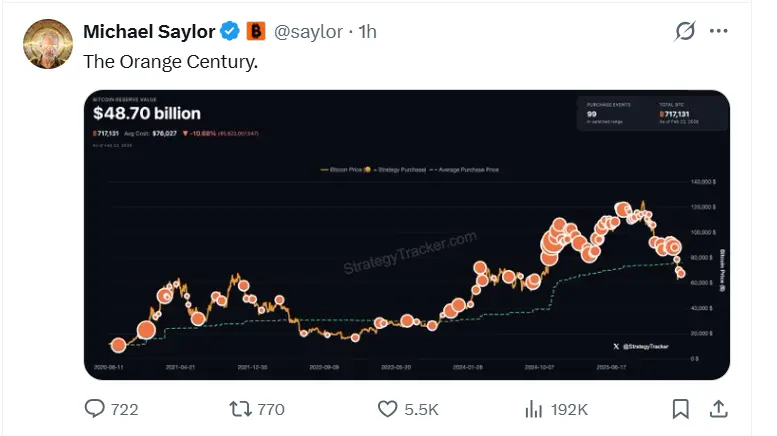Click the blue verified checkmark badge
The height and width of the screenshot is (436, 777).
pyautogui.click(x=230, y=32)
